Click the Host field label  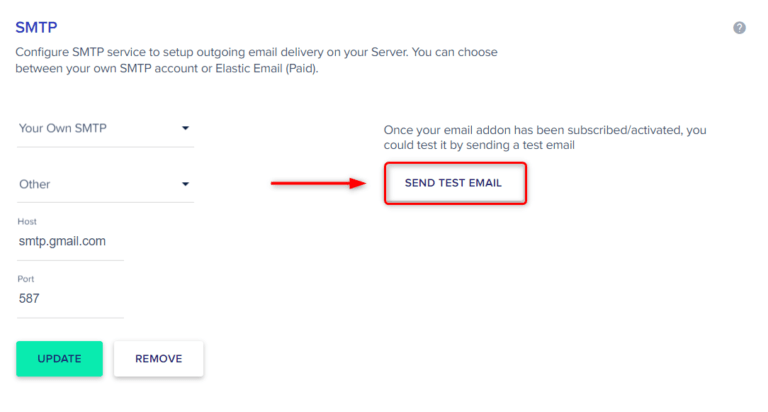[27, 221]
